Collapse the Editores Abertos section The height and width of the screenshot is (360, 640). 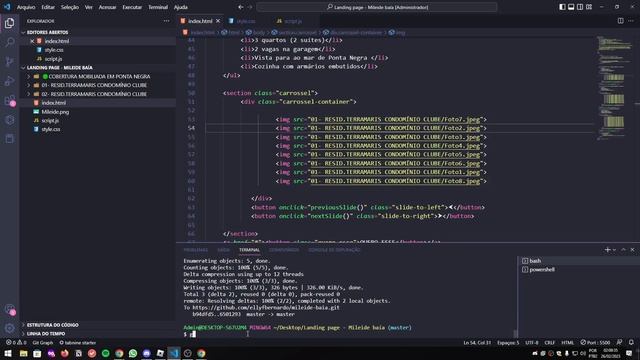(47, 32)
